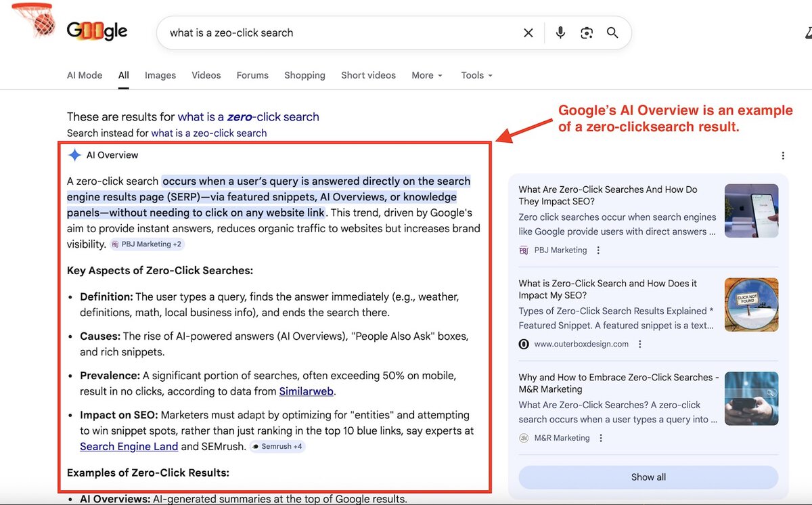
Task: Click the 'Causes:' bullet label
Action: tap(100, 336)
